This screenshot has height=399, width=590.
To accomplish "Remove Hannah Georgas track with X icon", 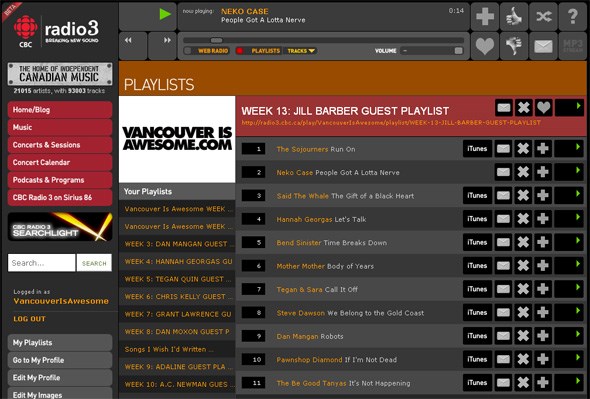I will coord(523,219).
